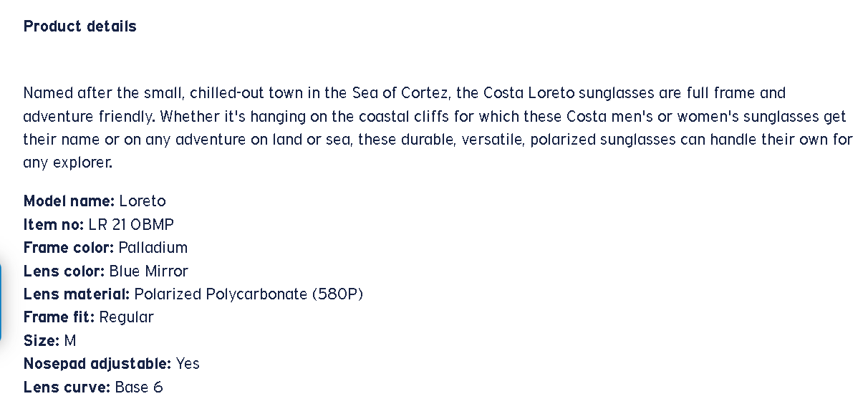Click the Size label
The image size is (868, 419).
42,341
